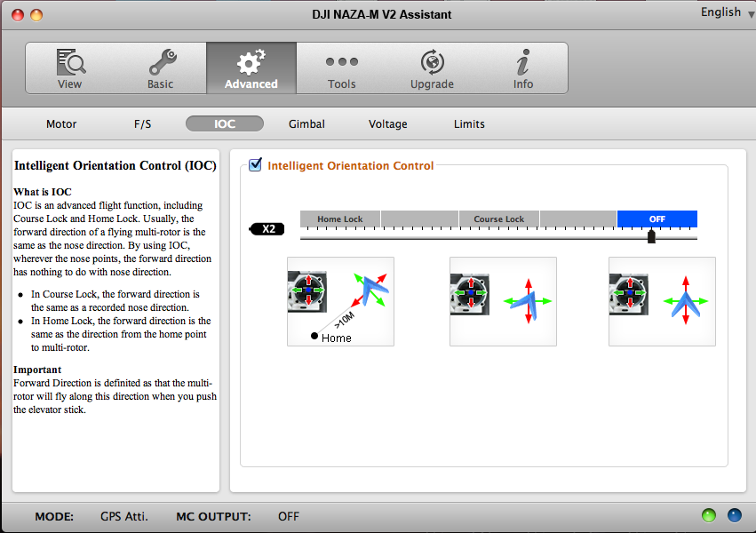Viewport: 756px width, 533px height.
Task: Click the 'MC OUTPUT:' status label
Action: (213, 517)
